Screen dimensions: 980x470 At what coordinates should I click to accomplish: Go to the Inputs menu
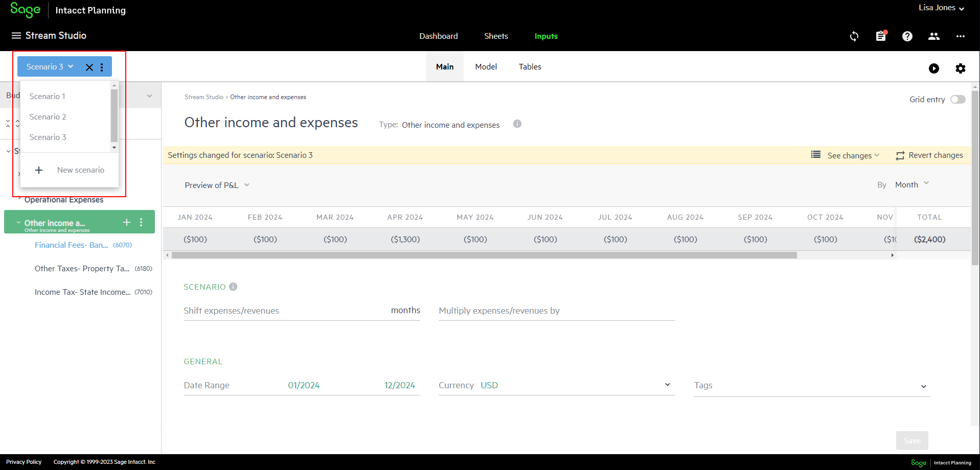pos(546,36)
